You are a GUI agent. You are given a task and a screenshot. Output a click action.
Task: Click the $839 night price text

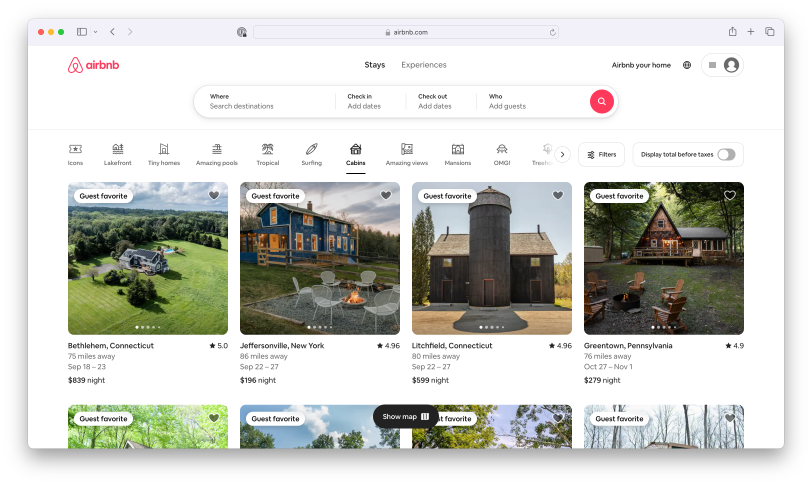pyautogui.click(x=86, y=380)
